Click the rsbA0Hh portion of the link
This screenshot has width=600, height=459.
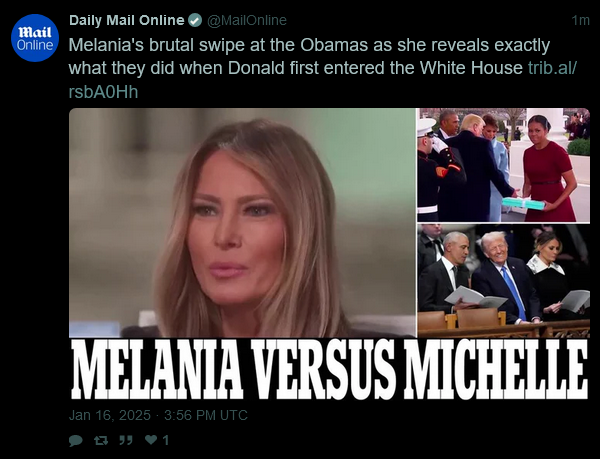103,92
